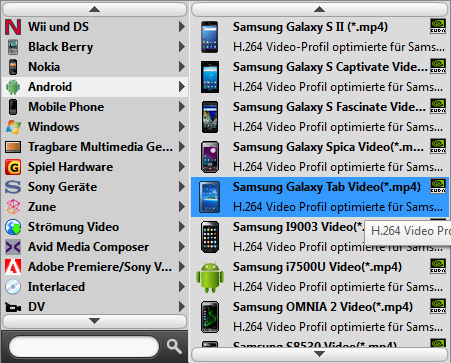Click the CUDA badge on OMNIA 2 row
Viewport: 451px width, 363px height.
click(438, 306)
